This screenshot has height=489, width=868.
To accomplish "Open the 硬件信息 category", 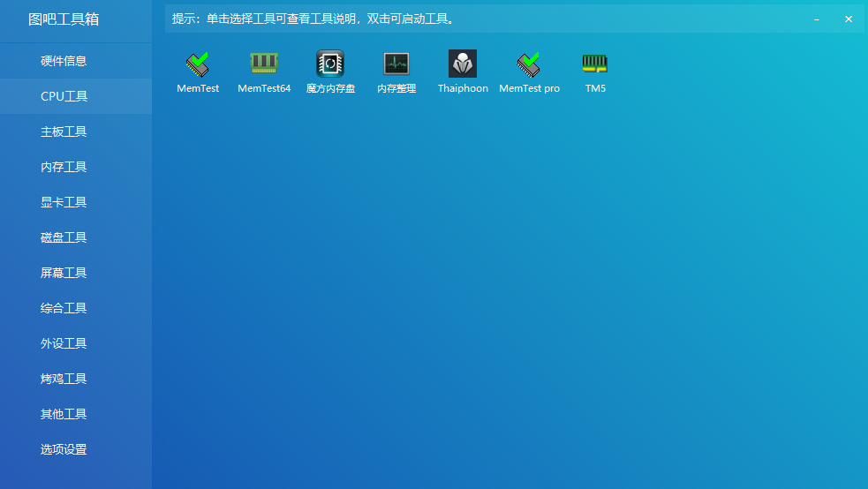I will [x=76, y=61].
